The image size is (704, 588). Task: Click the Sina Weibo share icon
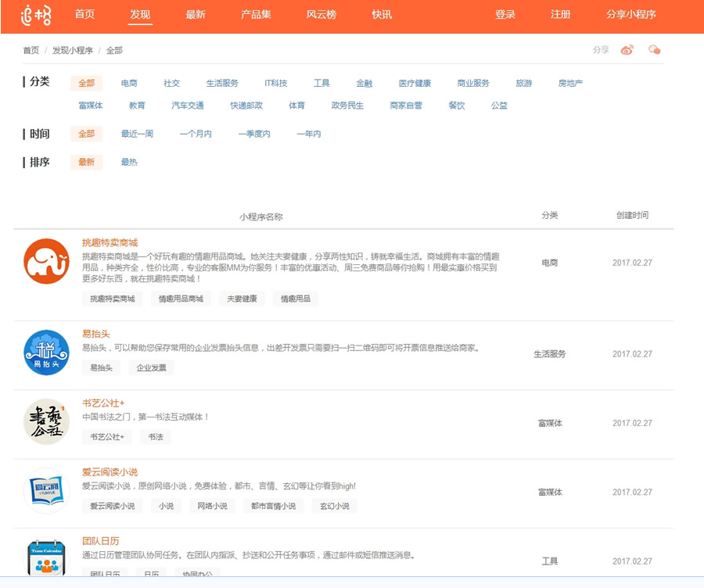click(x=627, y=48)
